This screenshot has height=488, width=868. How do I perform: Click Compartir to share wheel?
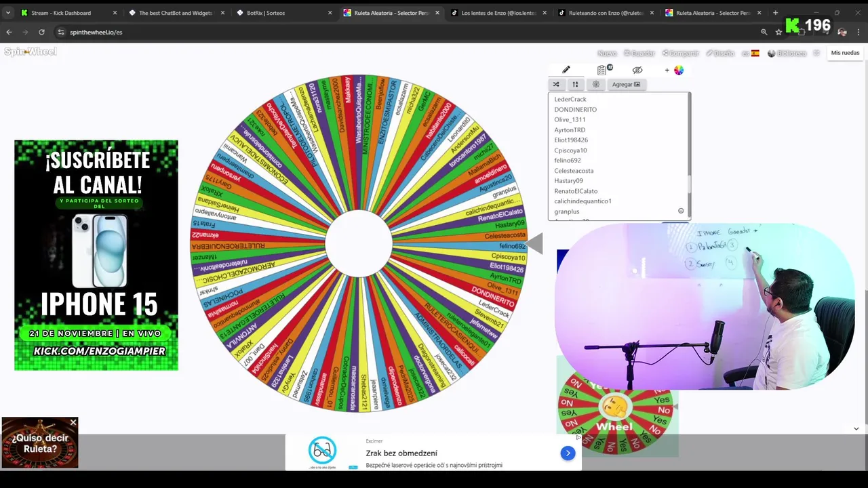tap(680, 53)
